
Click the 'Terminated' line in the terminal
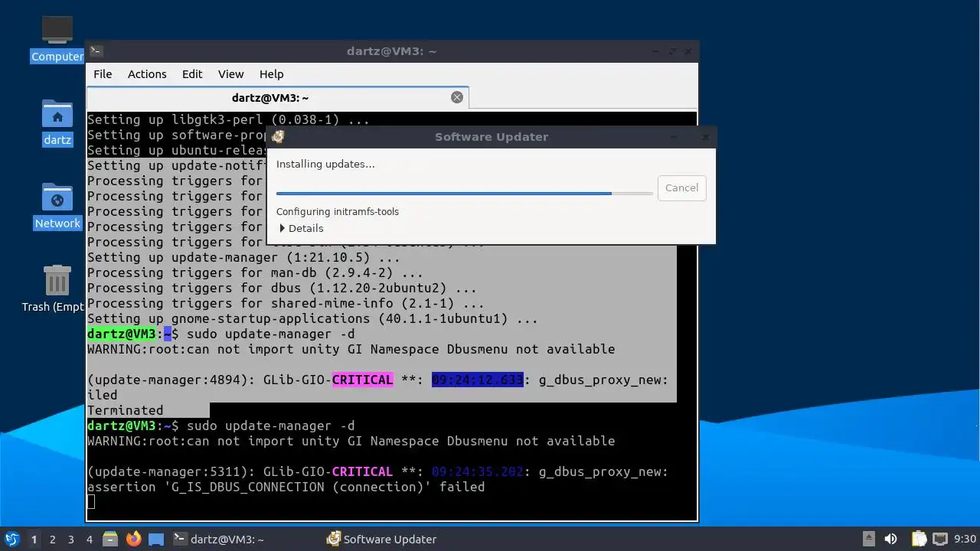126,410
